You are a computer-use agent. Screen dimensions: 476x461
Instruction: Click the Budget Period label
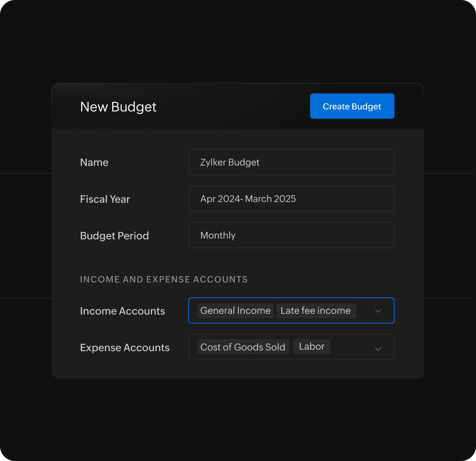pos(114,236)
